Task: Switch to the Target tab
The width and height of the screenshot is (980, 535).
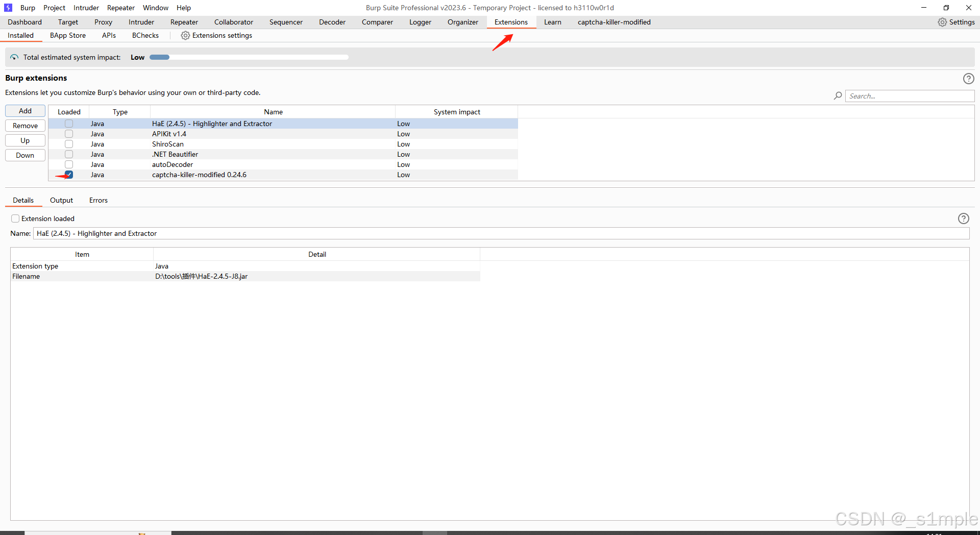Action: (68, 22)
